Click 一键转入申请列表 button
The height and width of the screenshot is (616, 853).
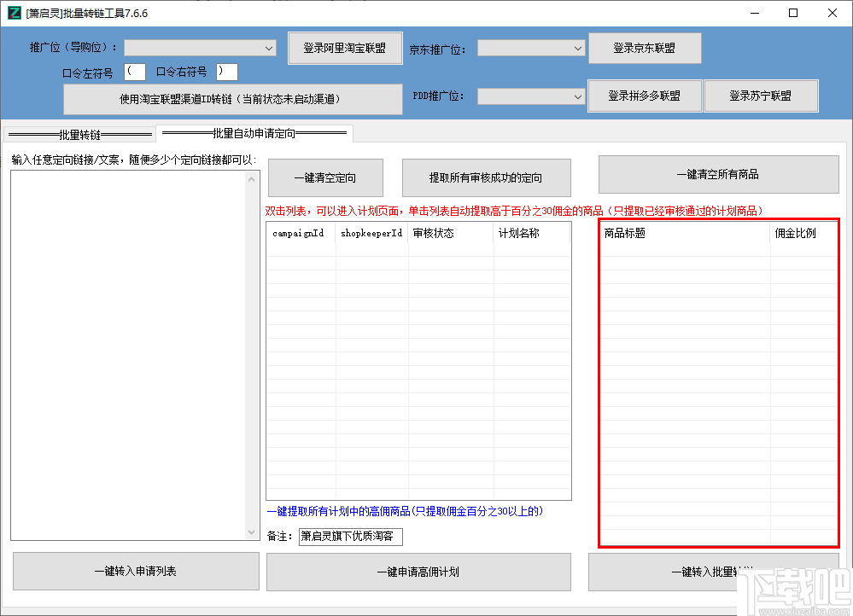135,571
